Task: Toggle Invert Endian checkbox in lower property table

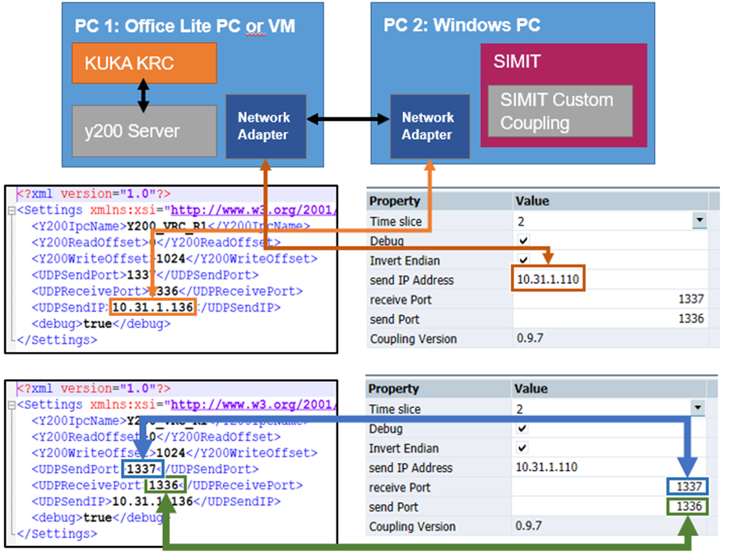Action: pos(522,447)
